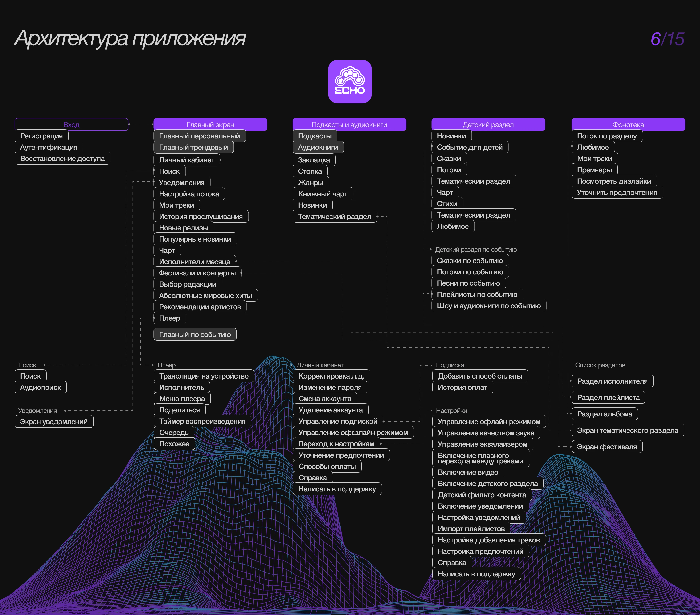Click the Аудиопоиск item
The height and width of the screenshot is (615, 700).
coord(40,387)
